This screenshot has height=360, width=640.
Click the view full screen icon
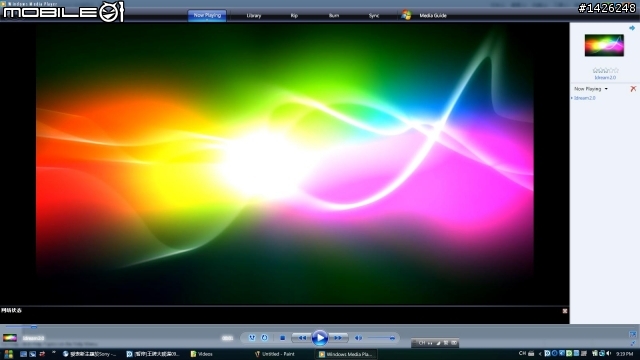click(x=633, y=334)
